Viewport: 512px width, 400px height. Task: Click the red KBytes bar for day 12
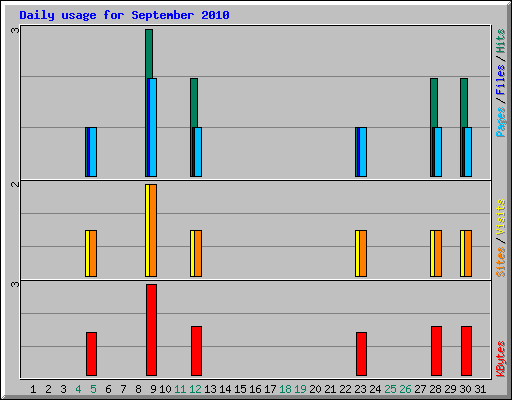click(x=196, y=351)
